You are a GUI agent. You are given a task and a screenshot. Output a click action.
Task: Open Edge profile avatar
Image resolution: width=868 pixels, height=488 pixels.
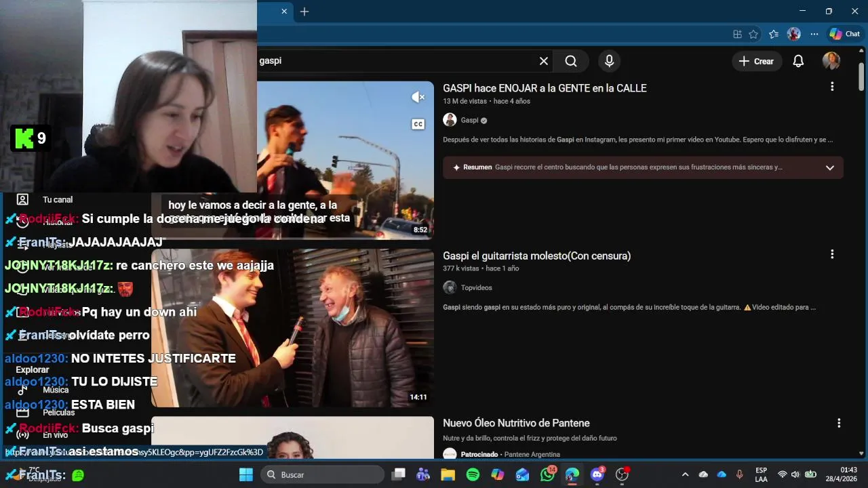(x=793, y=34)
